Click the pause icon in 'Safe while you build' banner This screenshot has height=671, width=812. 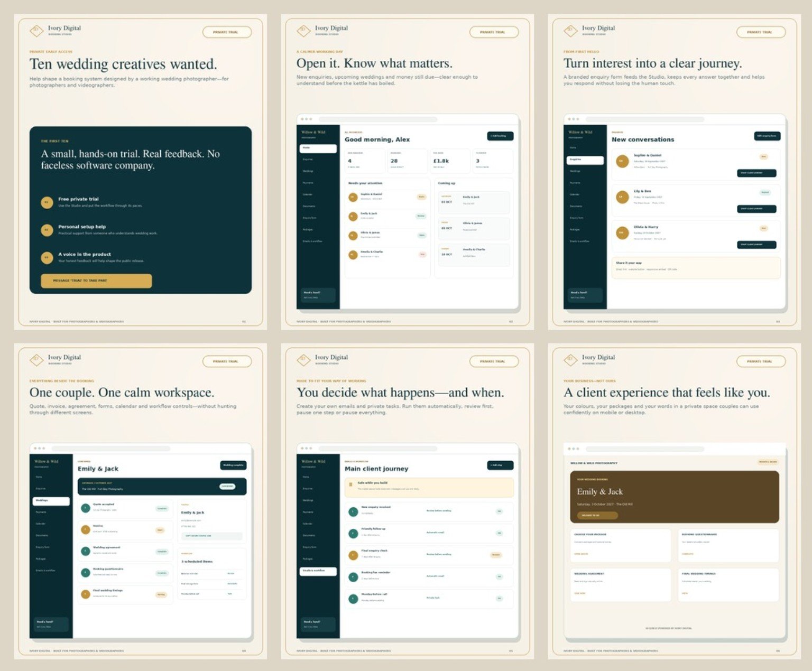point(350,484)
